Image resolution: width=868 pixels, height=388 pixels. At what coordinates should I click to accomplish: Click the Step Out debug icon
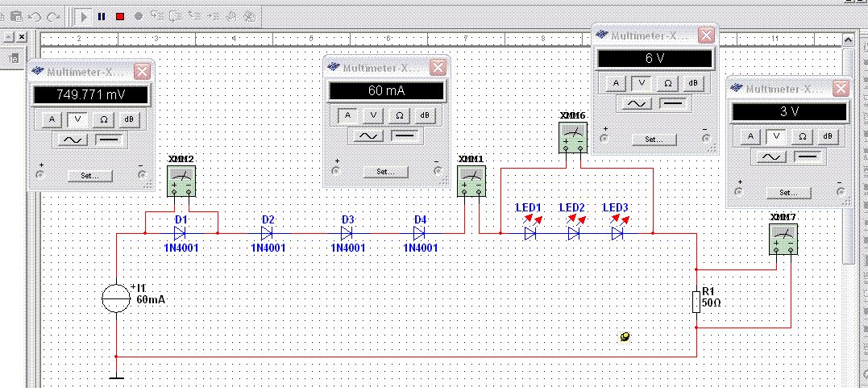[194, 17]
